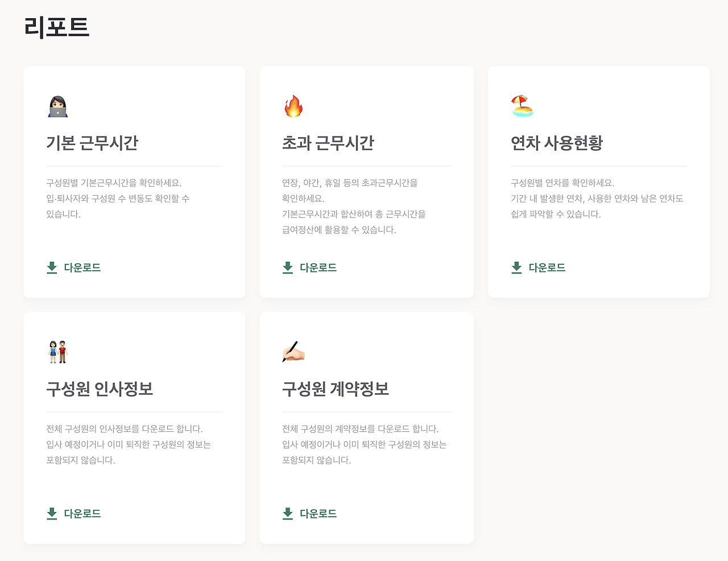This screenshot has width=728, height=561.
Task: Download the 연차 사용현황 report via 다운로드
Action: (547, 267)
